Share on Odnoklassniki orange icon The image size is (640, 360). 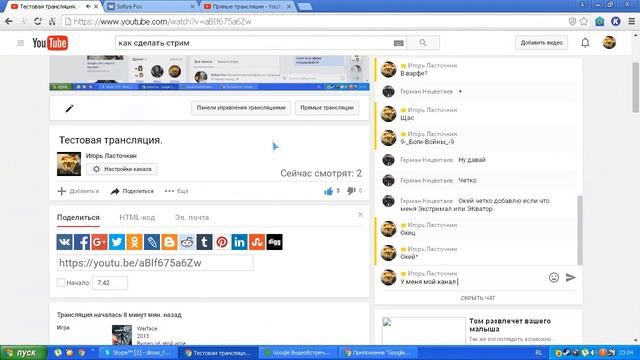click(134, 242)
